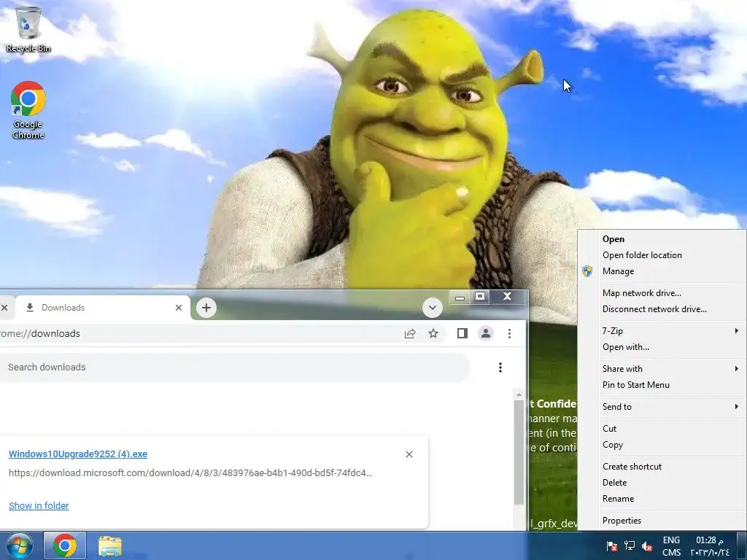Click the download source URL text
Viewport: 747px width, 560px height.
190,472
